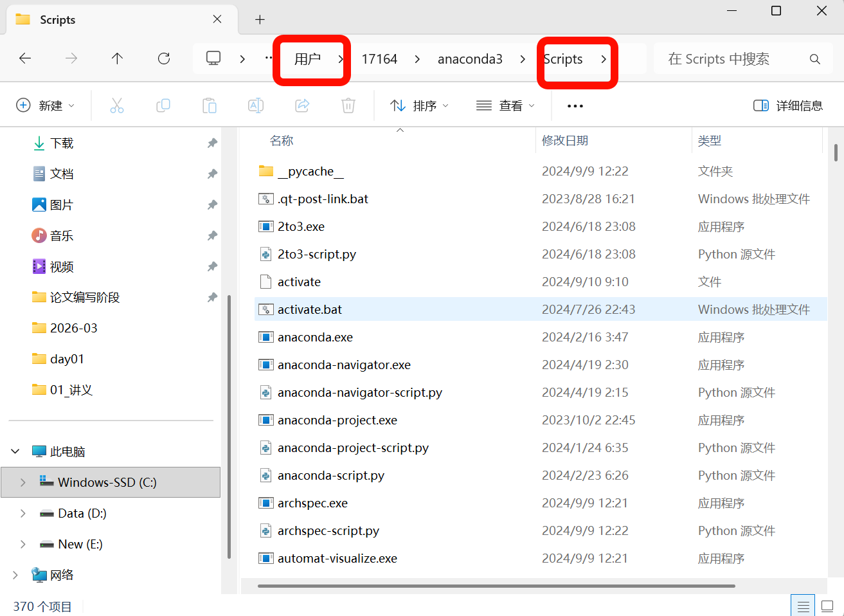Viewport: 844px width, 616px height.
Task: Click the 用户 breadcrumb segment
Action: (x=307, y=59)
